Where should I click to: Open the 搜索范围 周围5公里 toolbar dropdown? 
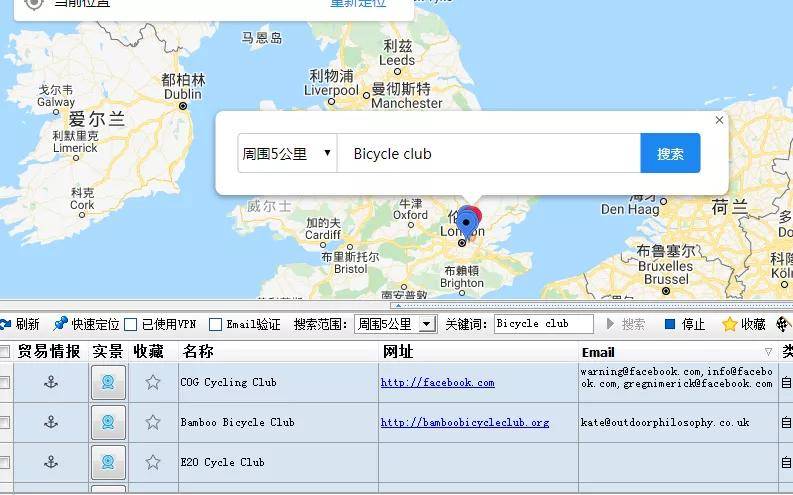pyautogui.click(x=395, y=324)
